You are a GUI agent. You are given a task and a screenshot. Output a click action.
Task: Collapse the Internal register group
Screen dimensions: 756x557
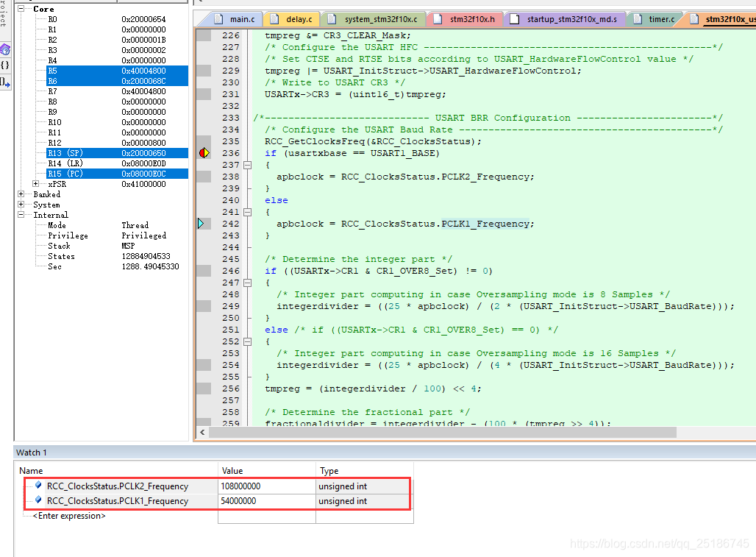point(21,215)
